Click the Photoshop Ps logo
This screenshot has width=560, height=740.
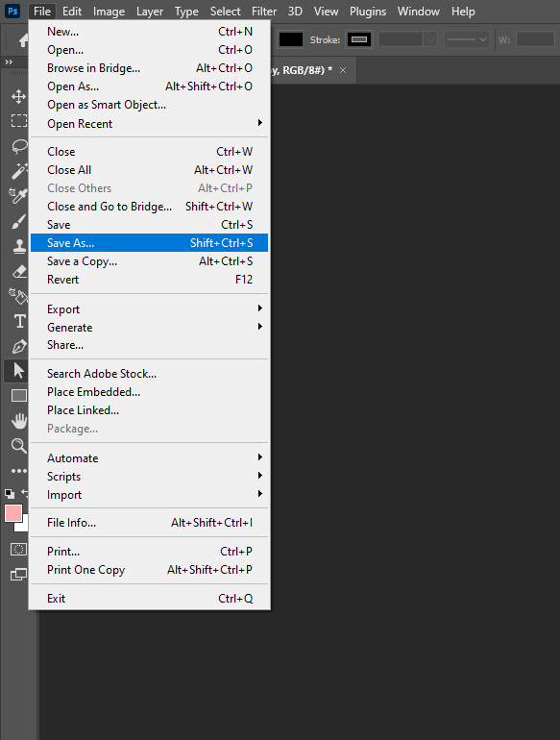tap(12, 11)
